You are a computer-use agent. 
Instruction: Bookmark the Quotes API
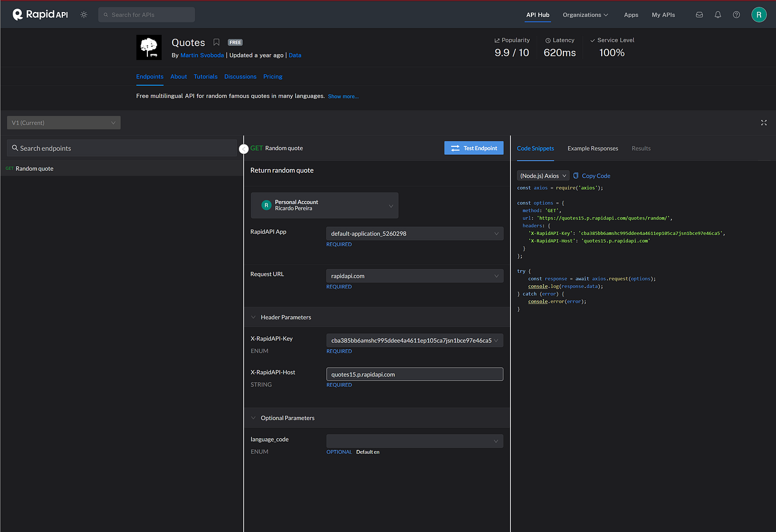tap(216, 42)
